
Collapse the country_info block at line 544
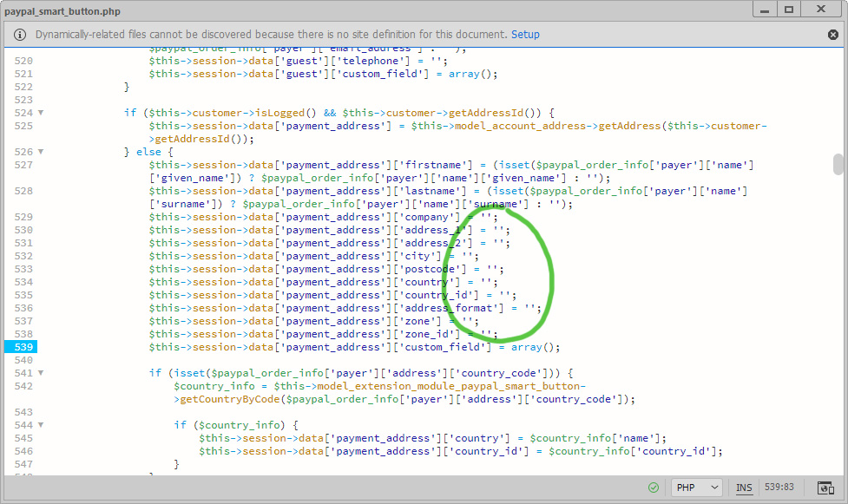(x=41, y=425)
